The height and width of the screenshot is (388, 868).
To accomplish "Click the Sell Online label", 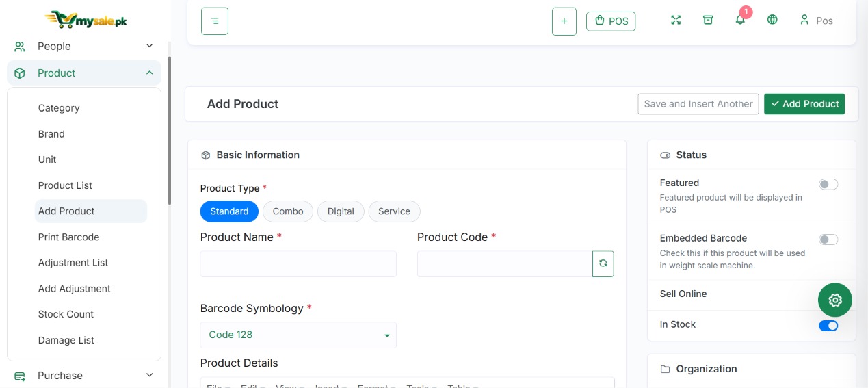I will (x=683, y=294).
